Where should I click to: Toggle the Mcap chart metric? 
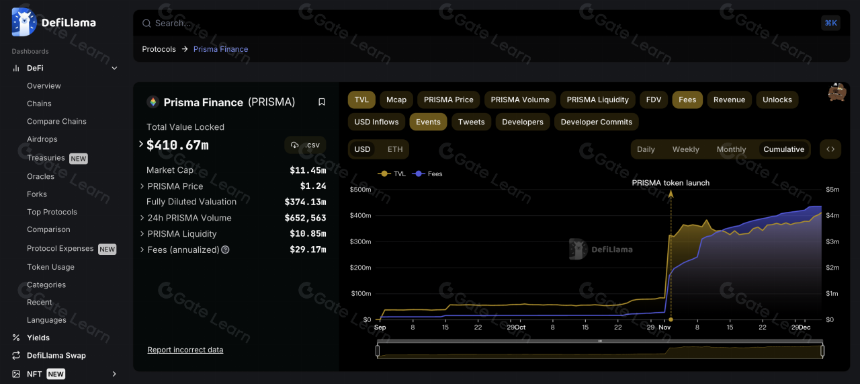[x=396, y=100]
